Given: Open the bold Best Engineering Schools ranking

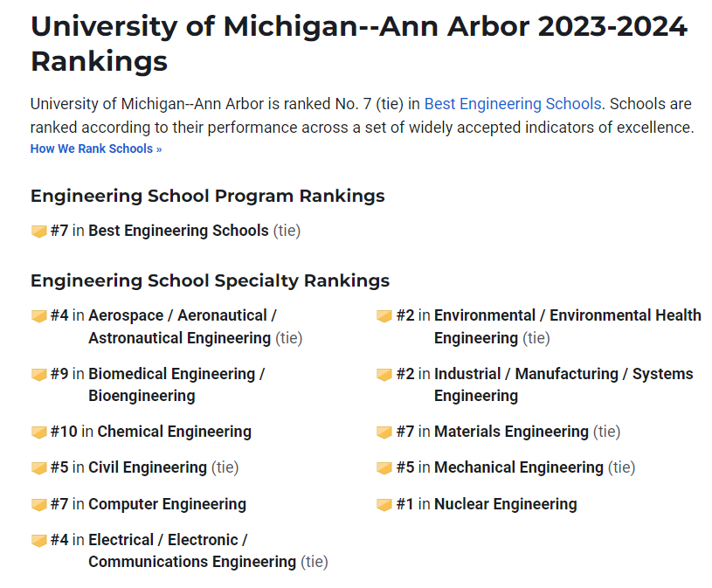Looking at the screenshot, I should (178, 231).
